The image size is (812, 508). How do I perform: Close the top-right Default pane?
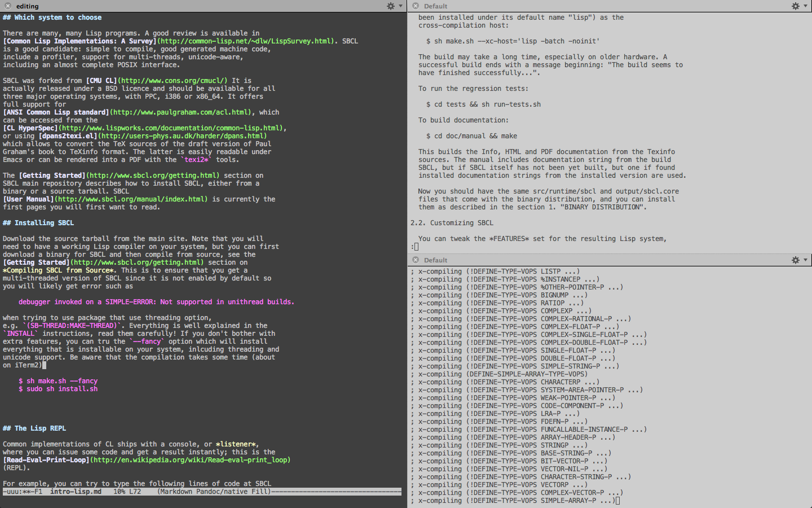(416, 6)
